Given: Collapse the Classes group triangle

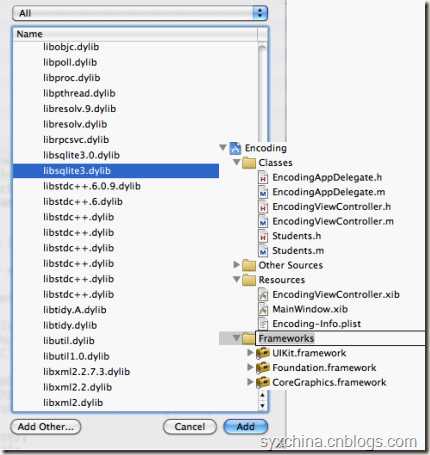Looking at the screenshot, I should point(237,162).
